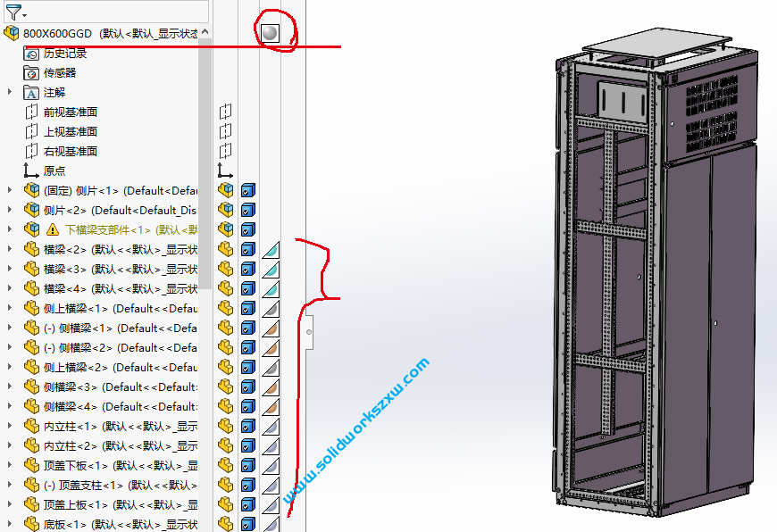Collapse the tree using the chevron beside 800X600GGD
This screenshot has height=532, width=777.
[x=205, y=29]
